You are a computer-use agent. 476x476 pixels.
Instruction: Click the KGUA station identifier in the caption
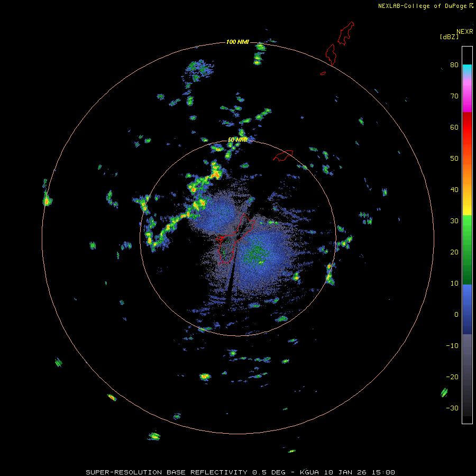click(310, 472)
